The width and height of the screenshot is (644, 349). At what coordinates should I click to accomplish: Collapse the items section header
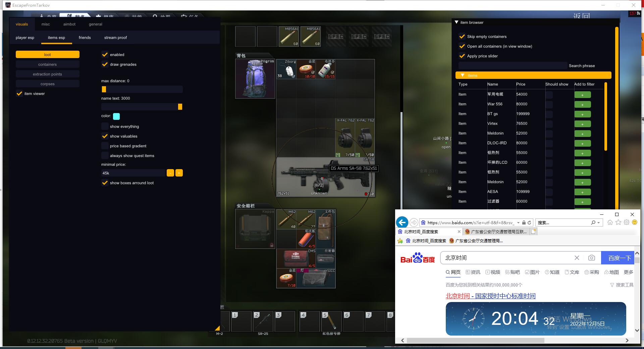[x=463, y=76]
